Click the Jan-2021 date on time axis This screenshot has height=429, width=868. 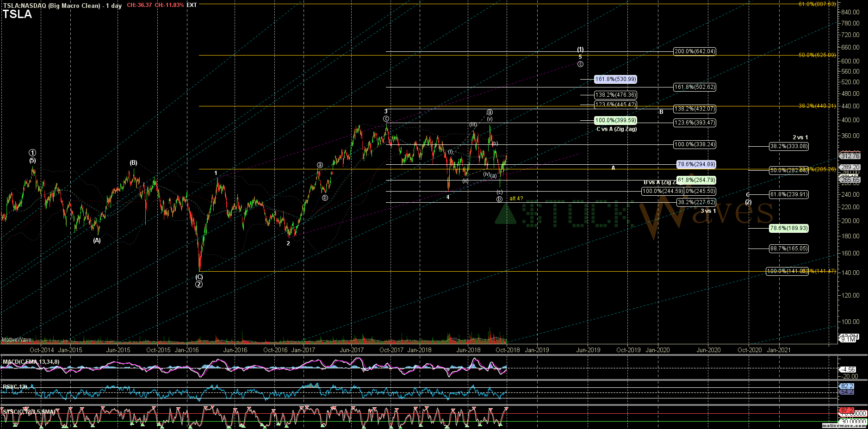tap(779, 350)
